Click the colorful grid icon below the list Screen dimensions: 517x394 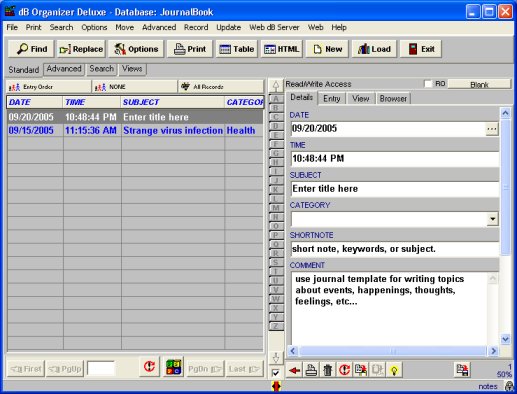[x=173, y=367]
